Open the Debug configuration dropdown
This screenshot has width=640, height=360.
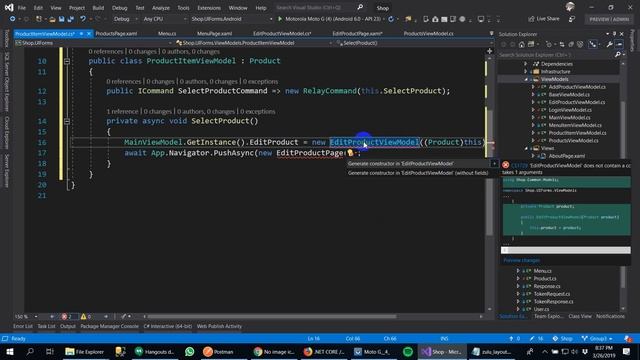coord(126,19)
